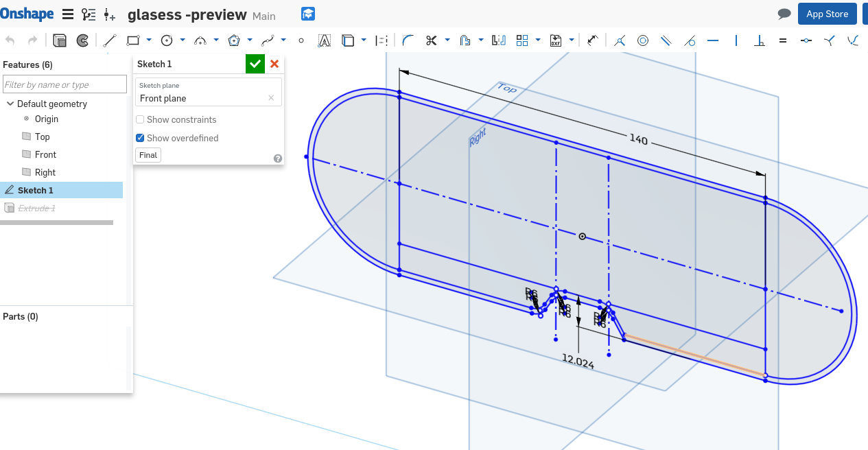868x450 pixels.
Task: Open the circle tool dropdown arrow
Action: click(182, 40)
